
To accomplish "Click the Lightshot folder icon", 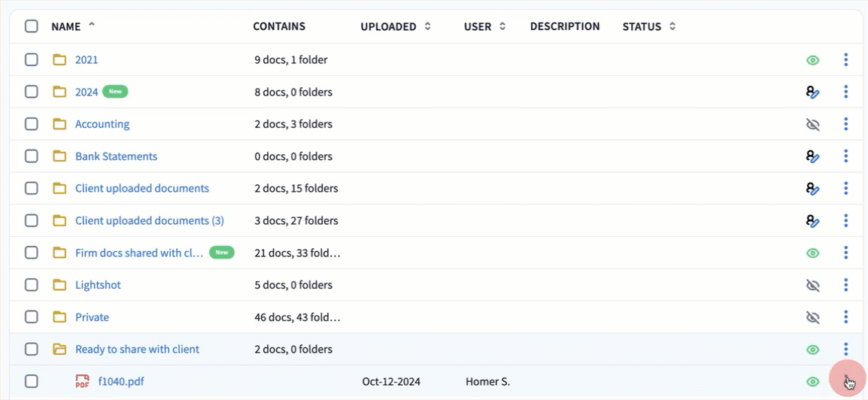I will [59, 285].
